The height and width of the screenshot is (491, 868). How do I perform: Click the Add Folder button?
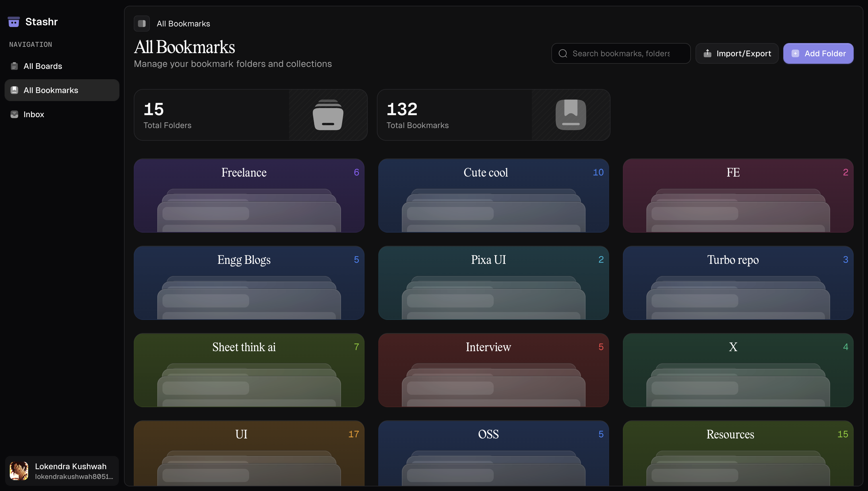818,54
